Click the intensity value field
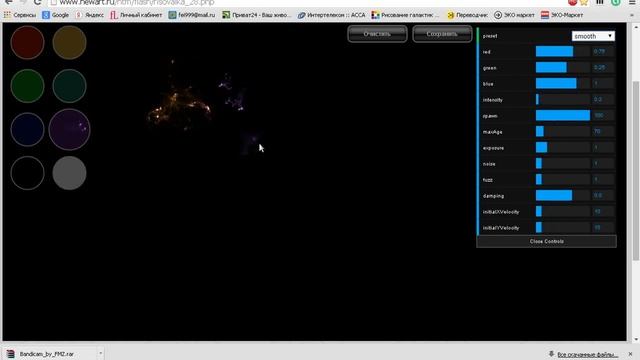This screenshot has height=360, width=640. 603,99
